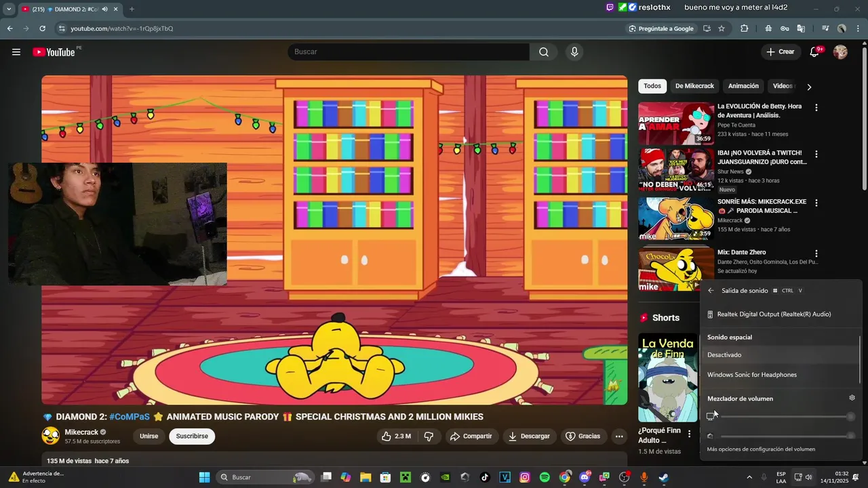Open options menu for SONRÍE MÁS: MIKECRACK.EXE video

point(816,203)
